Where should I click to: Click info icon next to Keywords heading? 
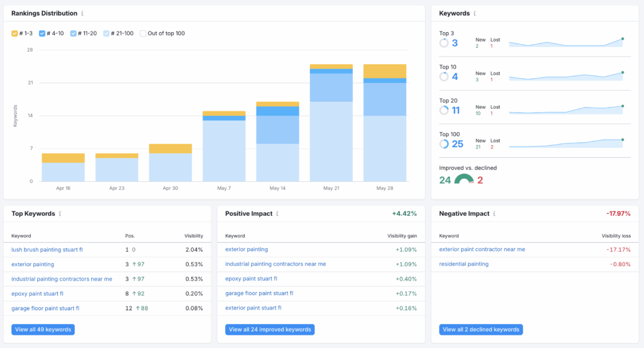(x=475, y=13)
